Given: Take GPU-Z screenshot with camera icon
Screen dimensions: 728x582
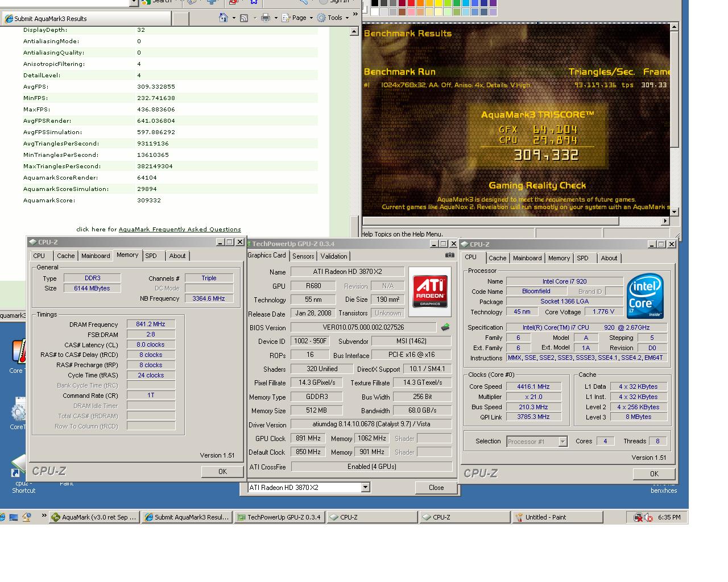Looking at the screenshot, I should click(449, 255).
